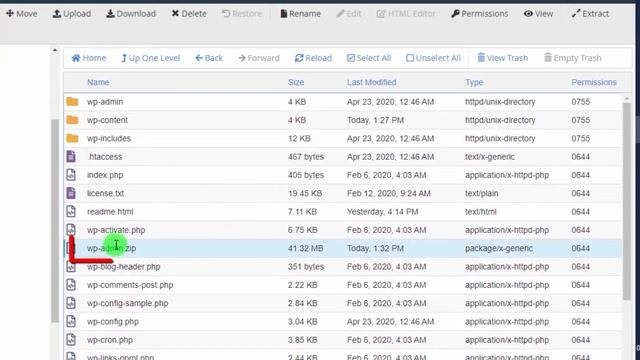640x360 pixels.
Task: Click the wp-config.php file icon
Action: (71, 322)
